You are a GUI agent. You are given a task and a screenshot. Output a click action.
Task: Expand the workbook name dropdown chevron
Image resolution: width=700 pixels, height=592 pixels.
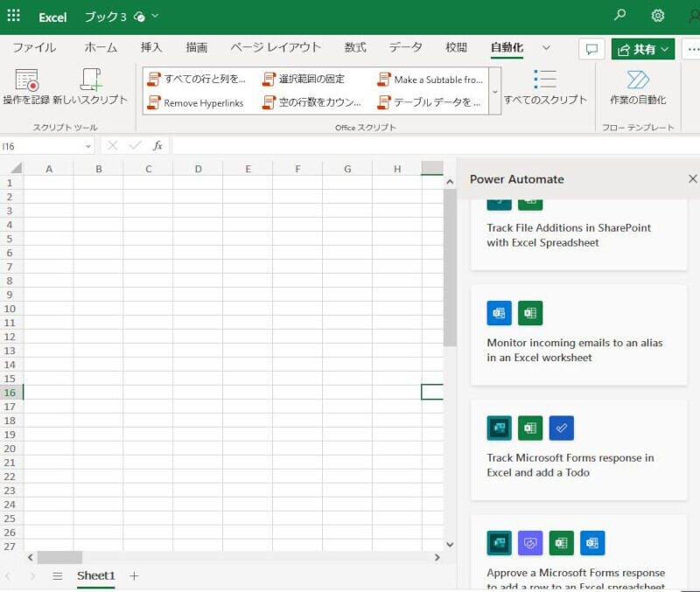click(x=155, y=16)
